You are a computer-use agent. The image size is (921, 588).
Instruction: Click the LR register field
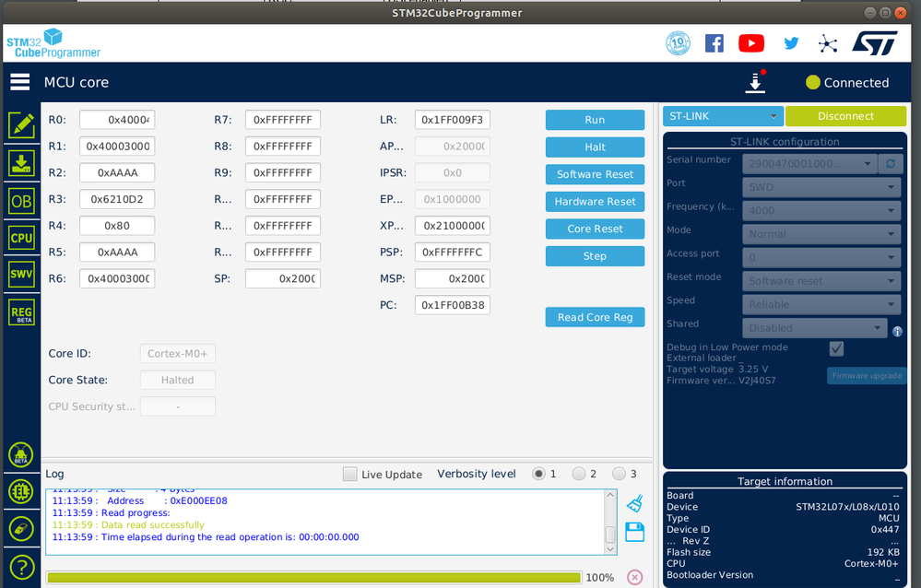pyautogui.click(x=453, y=120)
